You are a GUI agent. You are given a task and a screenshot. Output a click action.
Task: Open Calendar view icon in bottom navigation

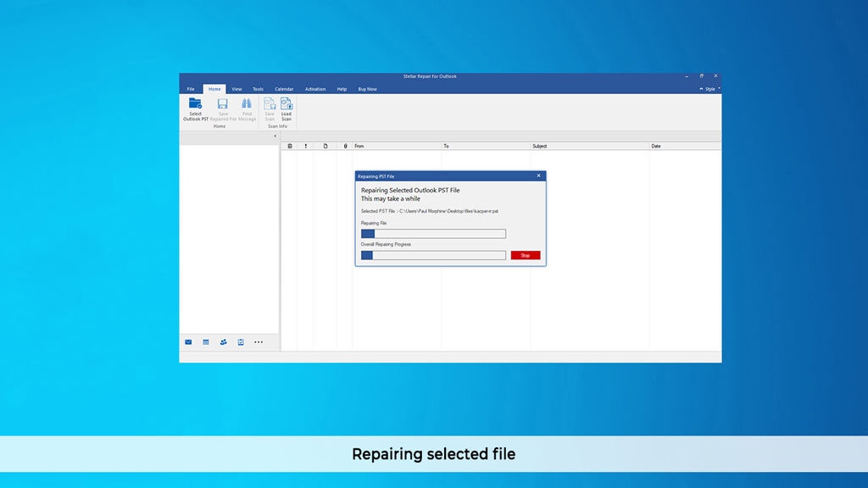point(206,342)
